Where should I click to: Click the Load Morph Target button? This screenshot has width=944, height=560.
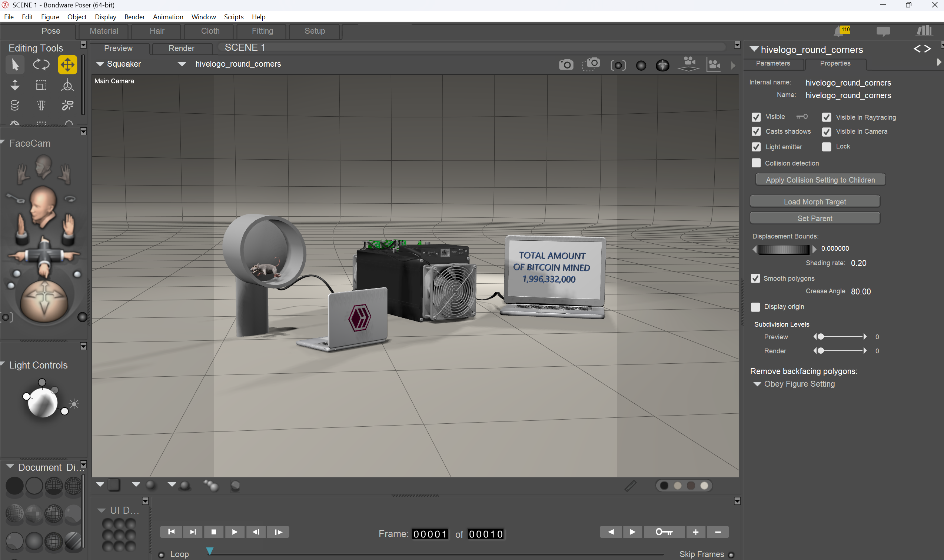click(815, 202)
